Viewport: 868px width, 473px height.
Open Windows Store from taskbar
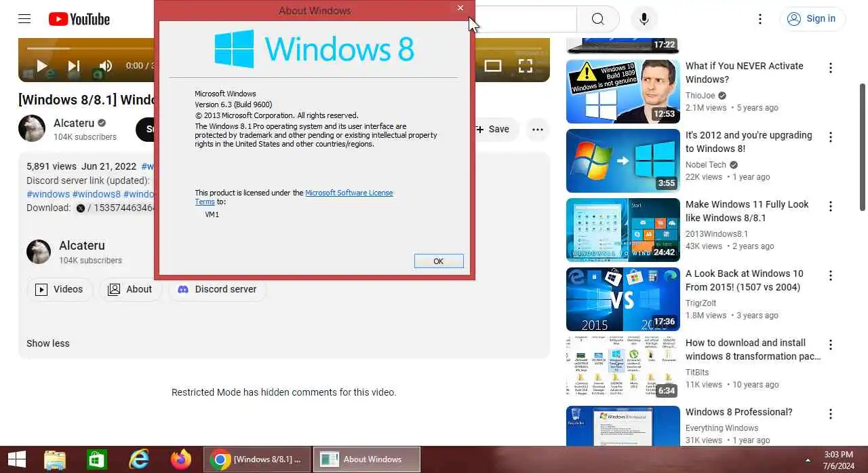point(97,459)
